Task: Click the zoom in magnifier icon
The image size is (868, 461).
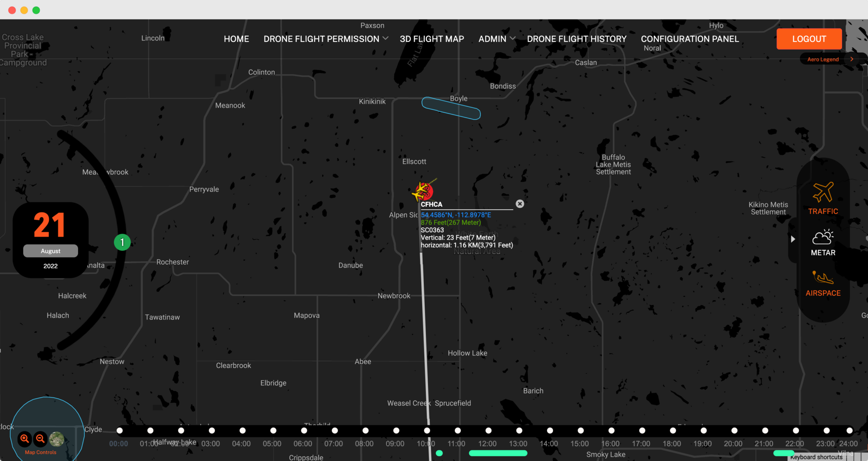Action: tap(25, 439)
